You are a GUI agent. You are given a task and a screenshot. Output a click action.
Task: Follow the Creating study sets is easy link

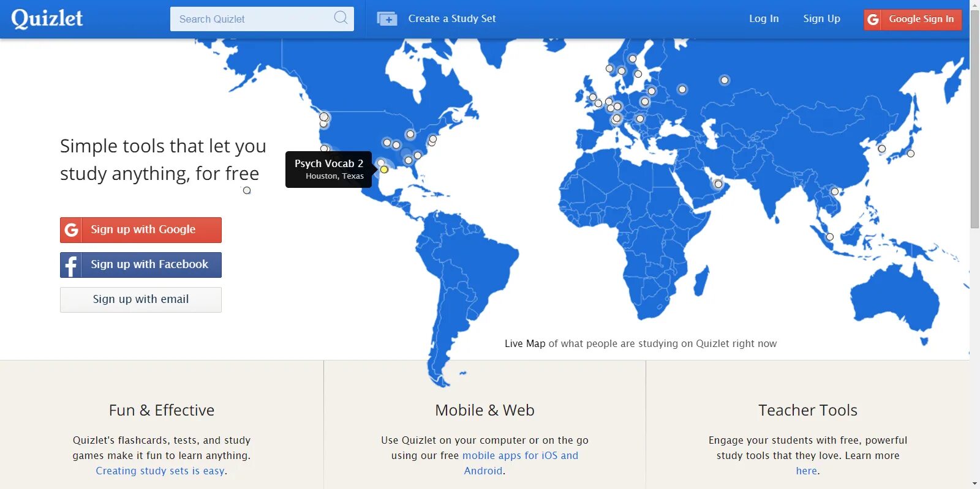[161, 471]
